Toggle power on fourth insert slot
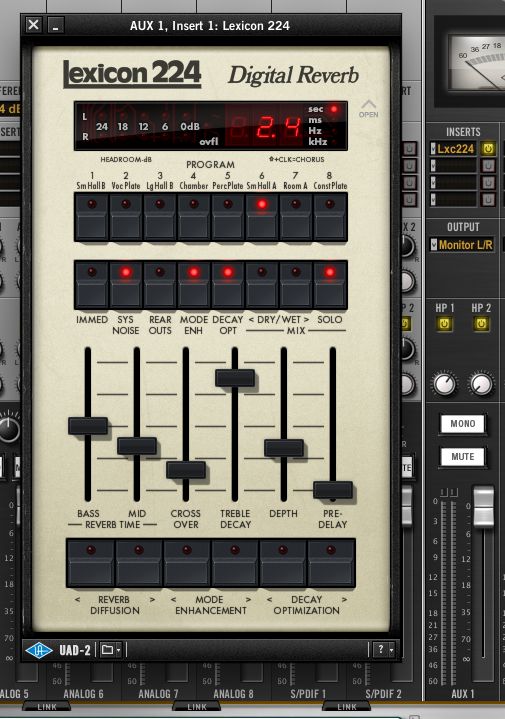This screenshot has height=719, width=505. [488, 199]
